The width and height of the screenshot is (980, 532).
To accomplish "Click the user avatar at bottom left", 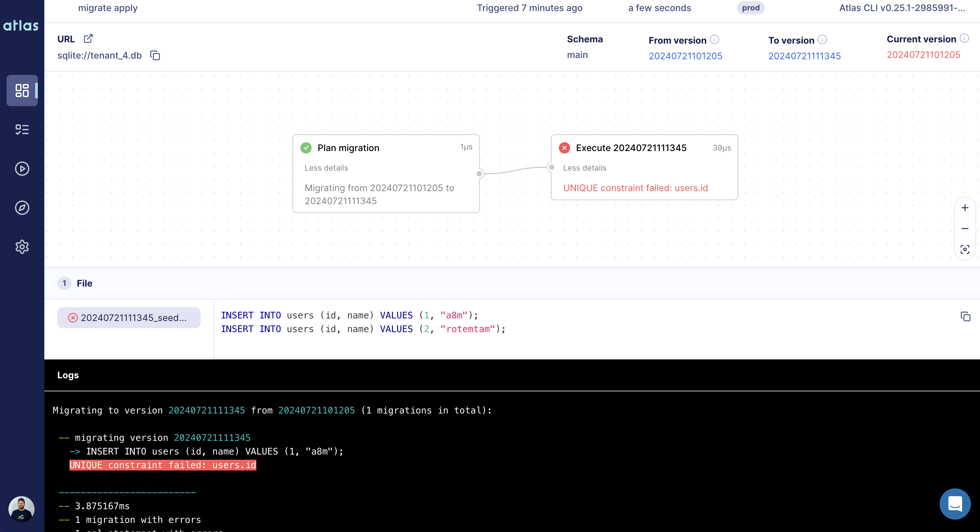I will click(x=22, y=509).
